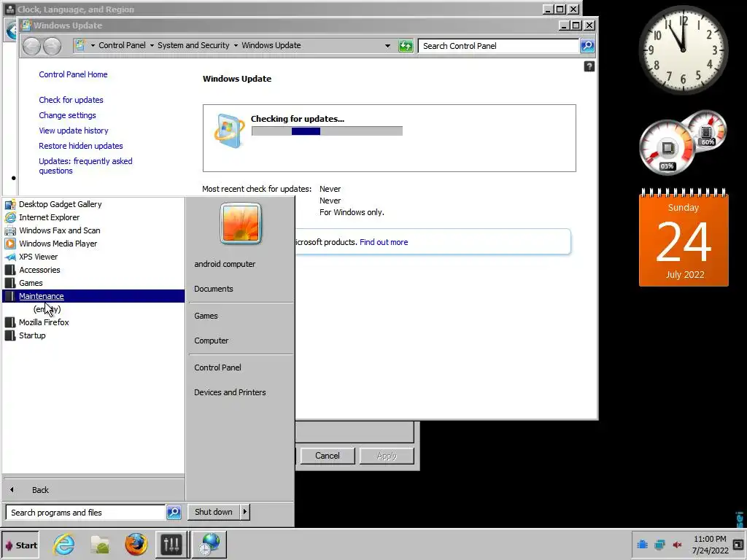Open Devices and Printers
The image size is (747, 560).
coord(230,392)
